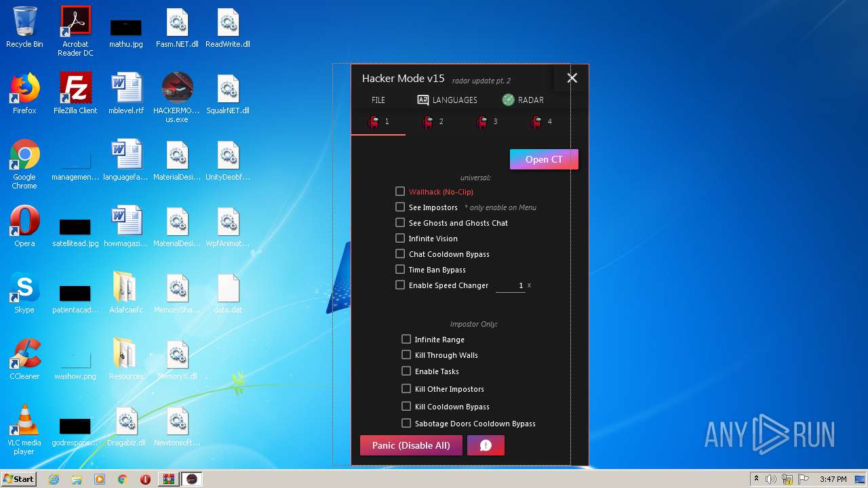Open the Windows Start menu
Viewport: 868px width, 488px height.
coord(19,479)
